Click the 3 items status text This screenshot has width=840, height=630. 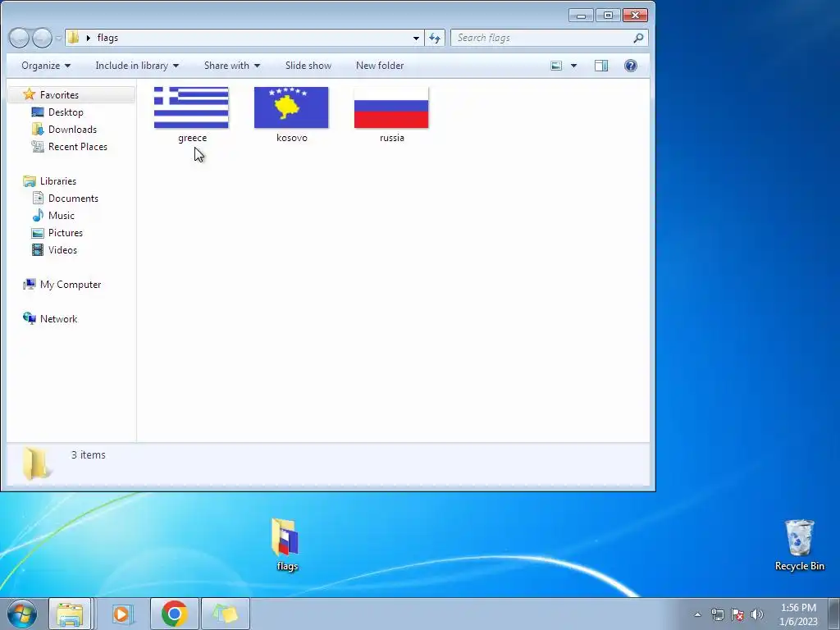click(89, 454)
